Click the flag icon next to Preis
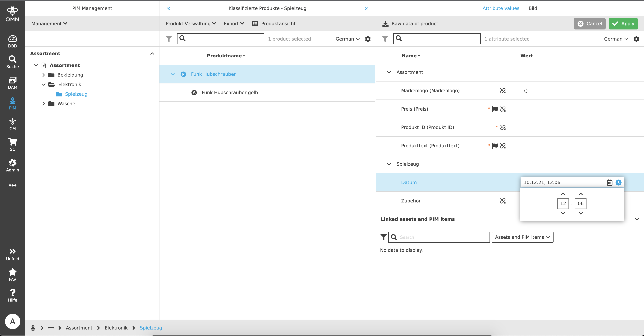 pyautogui.click(x=495, y=109)
